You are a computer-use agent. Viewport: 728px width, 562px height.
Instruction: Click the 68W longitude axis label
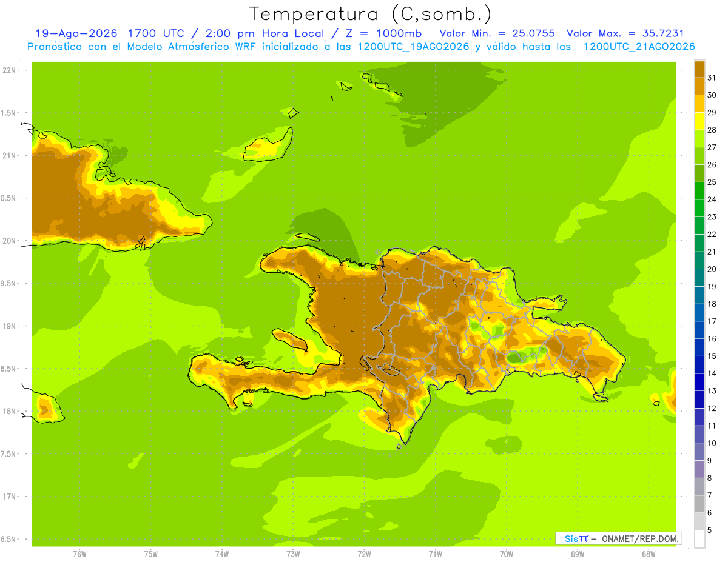tap(649, 554)
